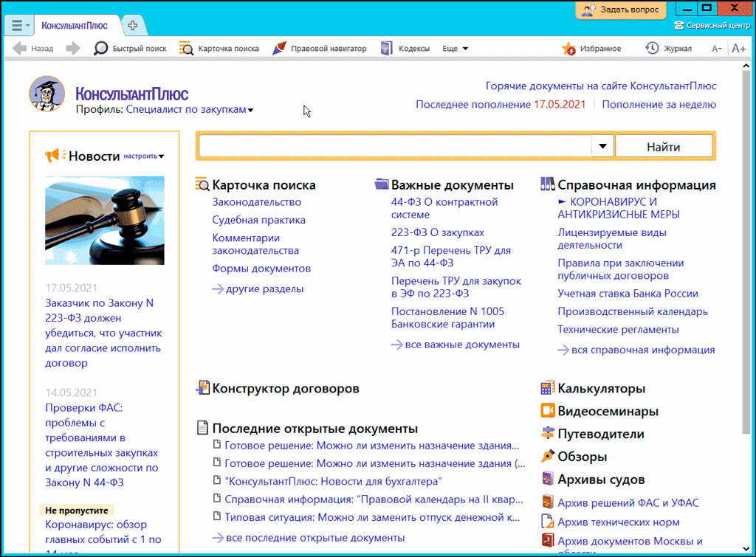Open Законодательство search section

[256, 202]
